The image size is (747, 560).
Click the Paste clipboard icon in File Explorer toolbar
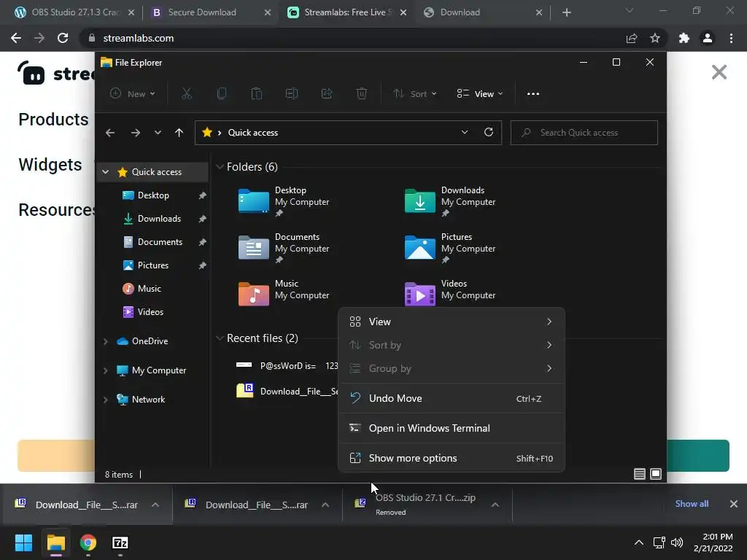click(x=257, y=94)
